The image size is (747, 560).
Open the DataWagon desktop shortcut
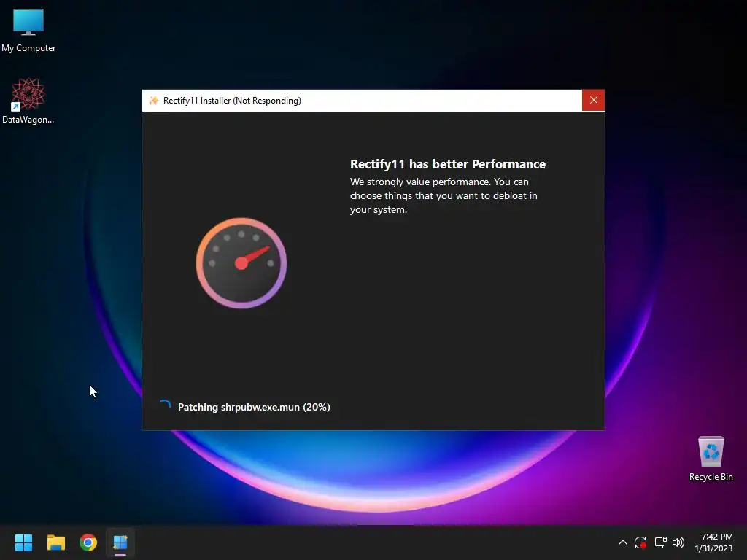(28, 101)
